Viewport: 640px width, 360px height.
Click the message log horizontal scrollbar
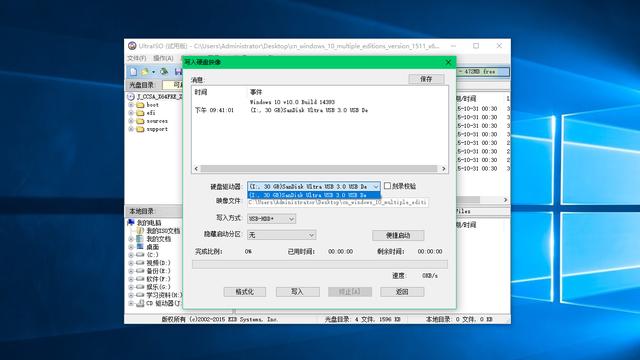pos(319,169)
